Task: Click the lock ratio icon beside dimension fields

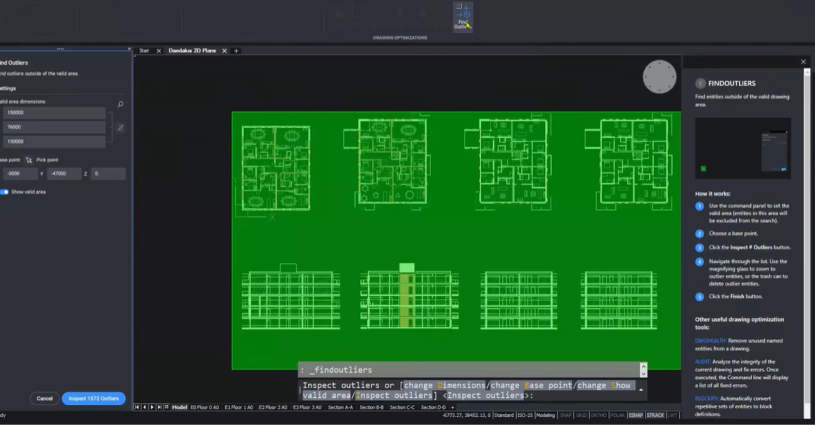Action: point(121,128)
